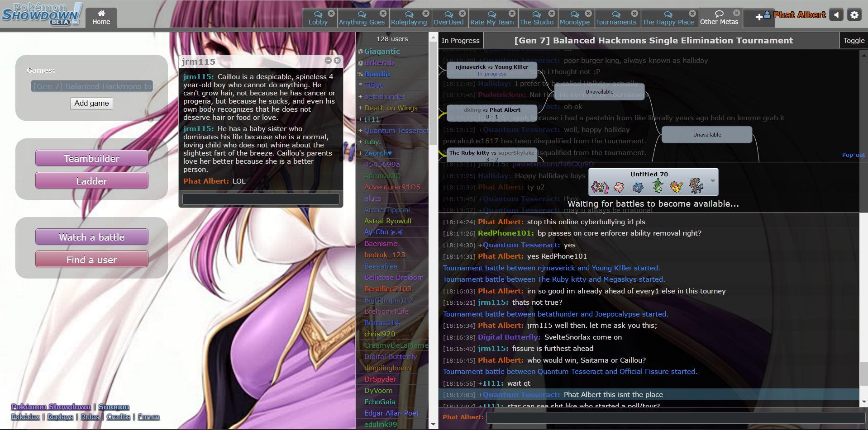Close the OverUsed room tab

[462, 13]
